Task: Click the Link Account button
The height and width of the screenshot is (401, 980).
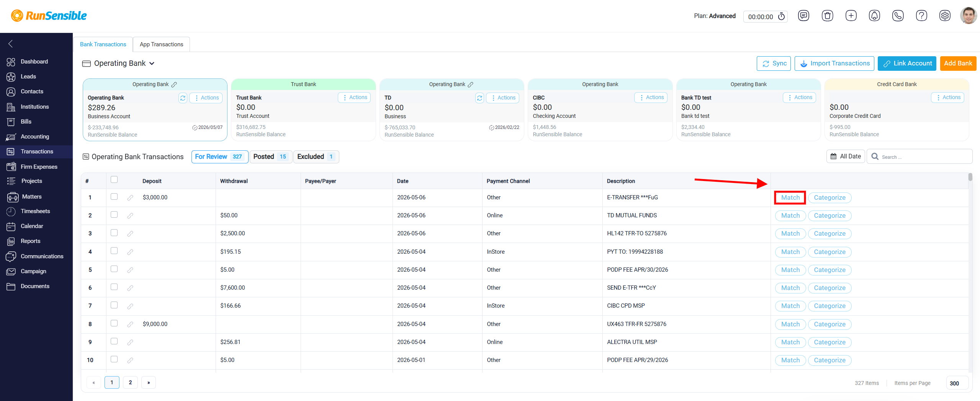Action: (x=907, y=64)
